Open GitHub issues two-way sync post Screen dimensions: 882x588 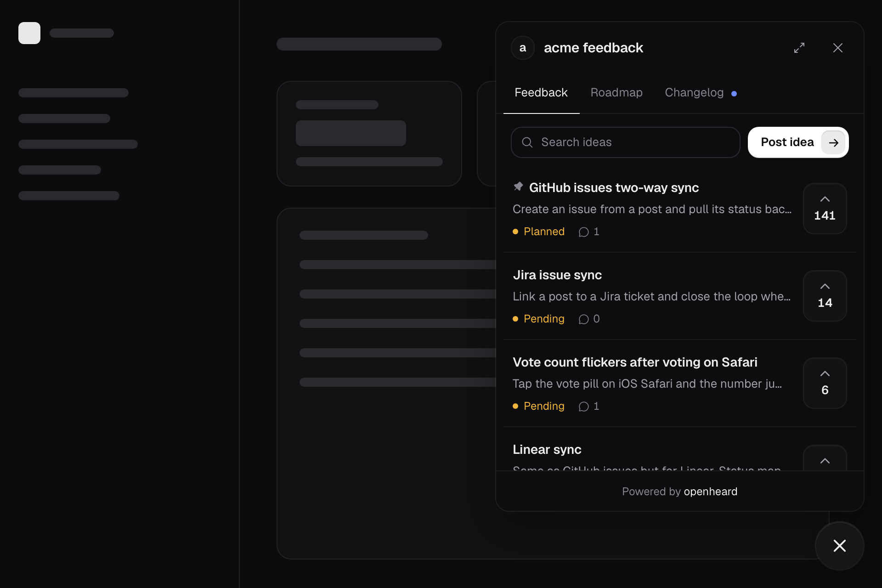[x=614, y=188]
